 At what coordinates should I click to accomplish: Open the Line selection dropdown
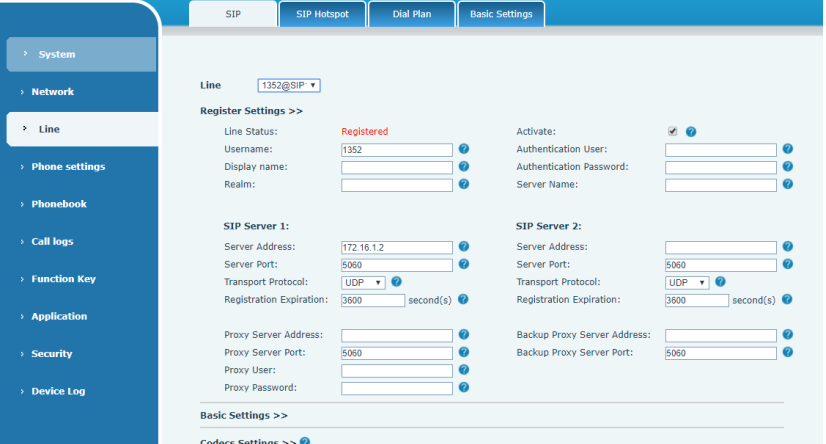(x=288, y=86)
